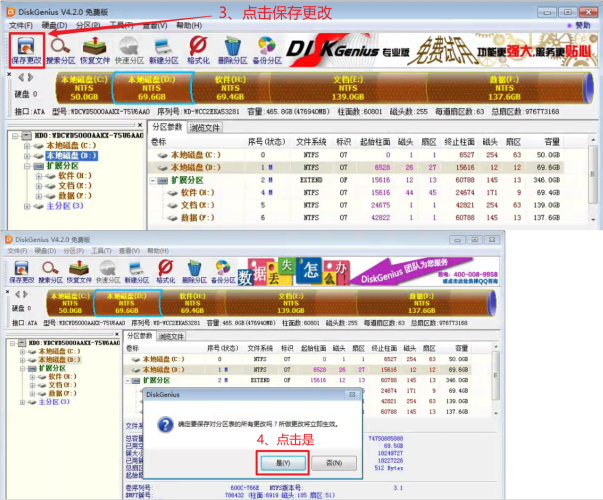Select 文档(E:) in top window tree
603x500 pixels.
pos(75,186)
